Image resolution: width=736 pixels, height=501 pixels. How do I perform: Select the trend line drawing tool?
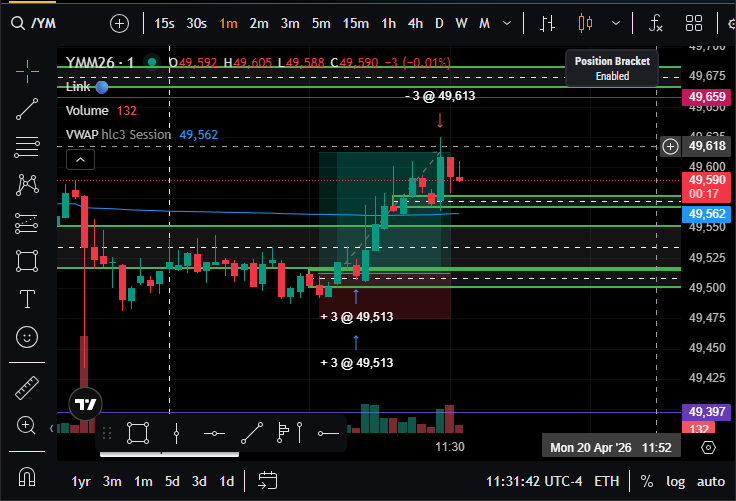click(27, 109)
